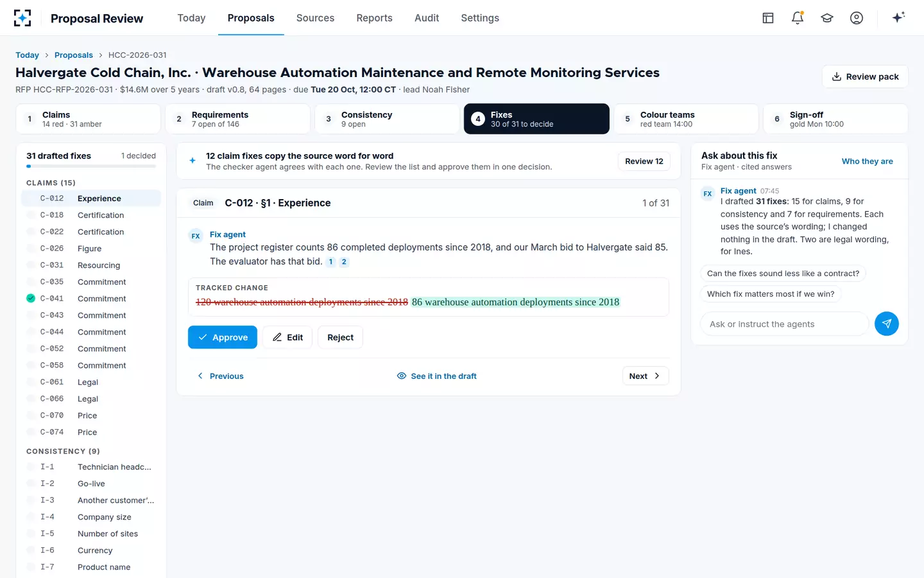Open citation 2 in the Fix agent note

(x=344, y=262)
